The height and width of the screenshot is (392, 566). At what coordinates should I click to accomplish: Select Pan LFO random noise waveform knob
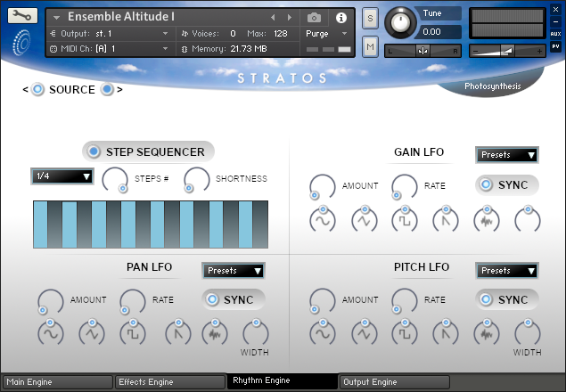click(215, 332)
